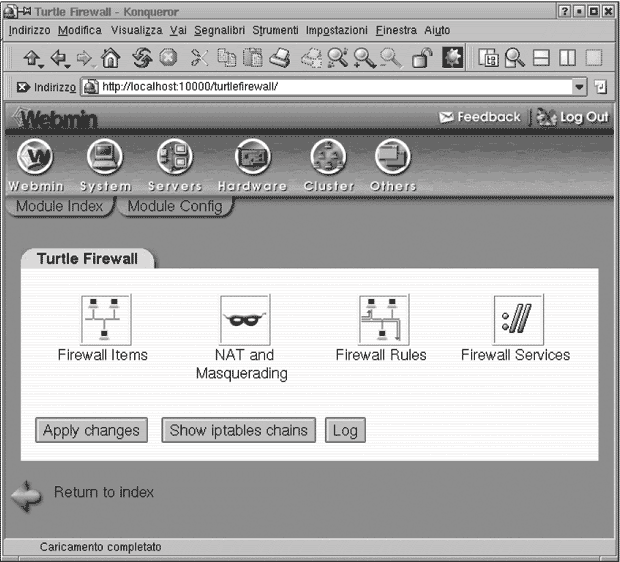
Task: Split view left/right icon
Action: click(x=567, y=58)
